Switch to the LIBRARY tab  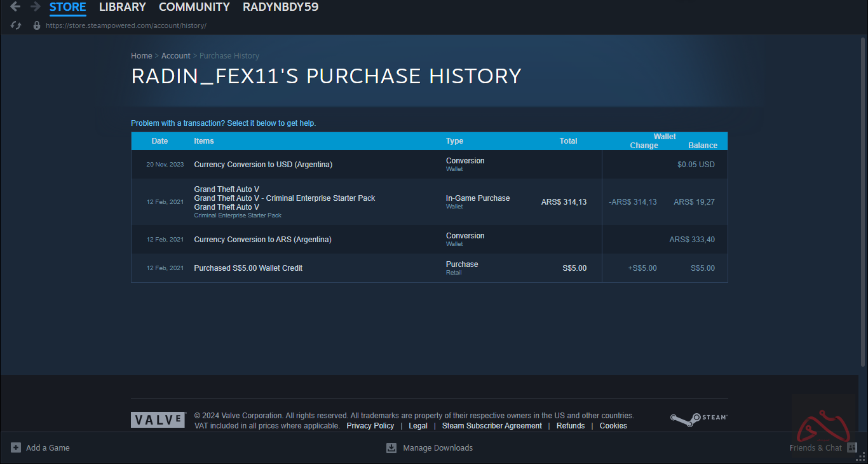(x=122, y=7)
